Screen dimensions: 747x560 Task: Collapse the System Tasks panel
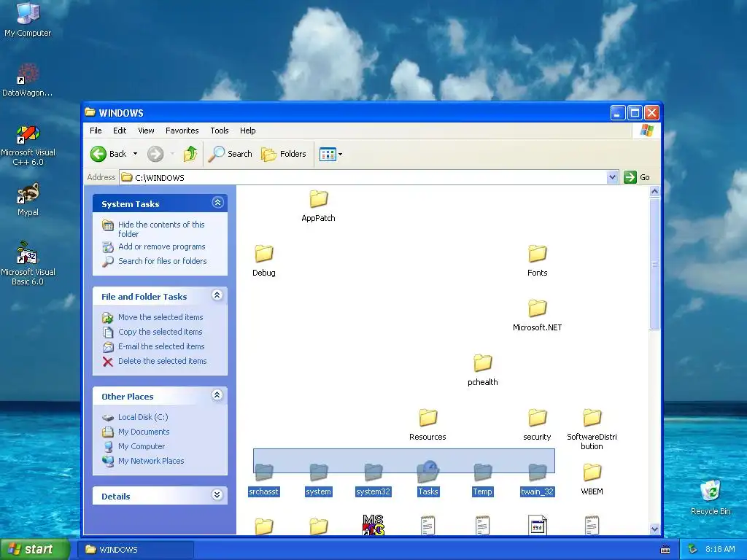coord(217,203)
